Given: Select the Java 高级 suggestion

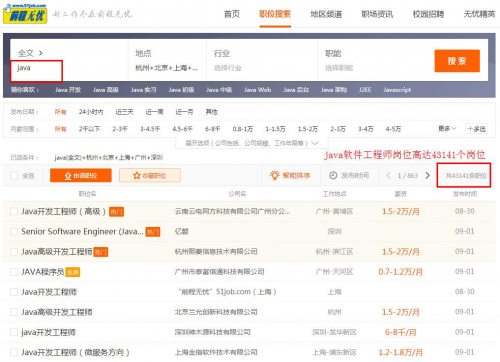Looking at the screenshot, I should (x=106, y=90).
